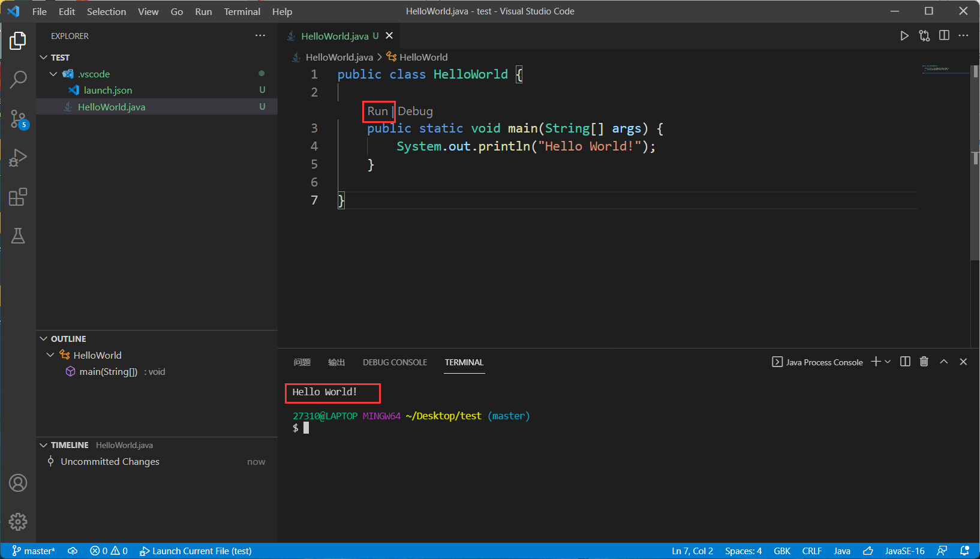Image resolution: width=980 pixels, height=559 pixels.
Task: Open the Terminal menu
Action: (242, 11)
